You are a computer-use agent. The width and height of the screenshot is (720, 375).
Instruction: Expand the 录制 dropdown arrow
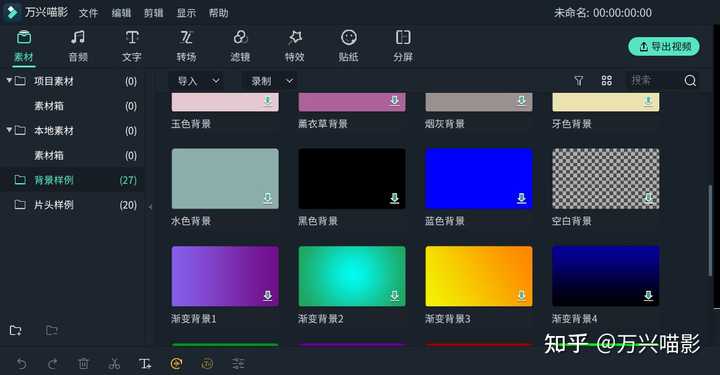point(289,81)
